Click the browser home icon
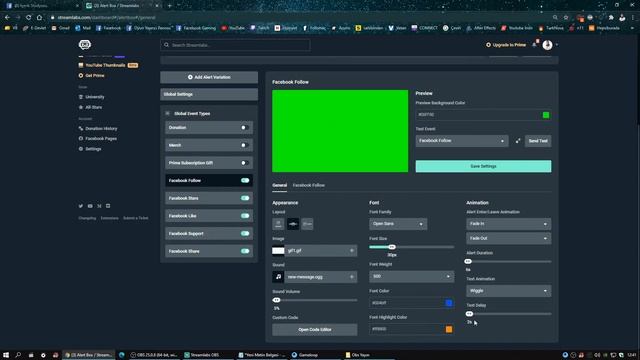The width and height of the screenshot is (640, 360). tap(39, 18)
